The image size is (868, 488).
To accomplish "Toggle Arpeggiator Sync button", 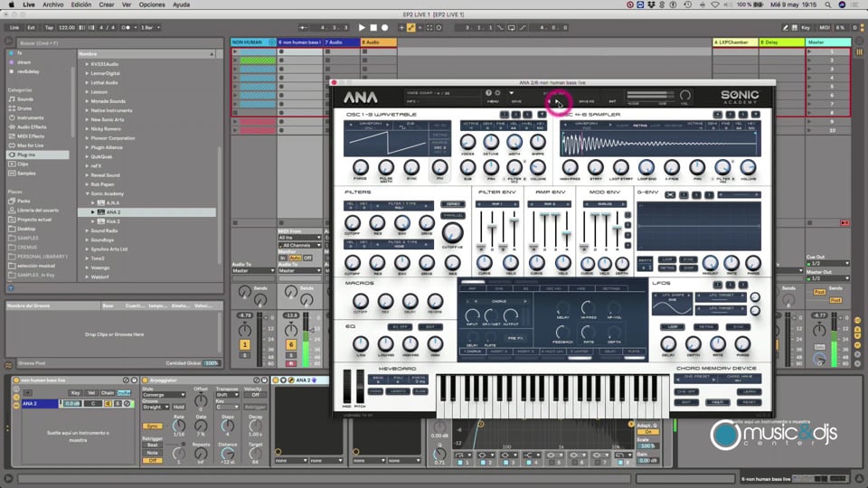I will coord(152,426).
